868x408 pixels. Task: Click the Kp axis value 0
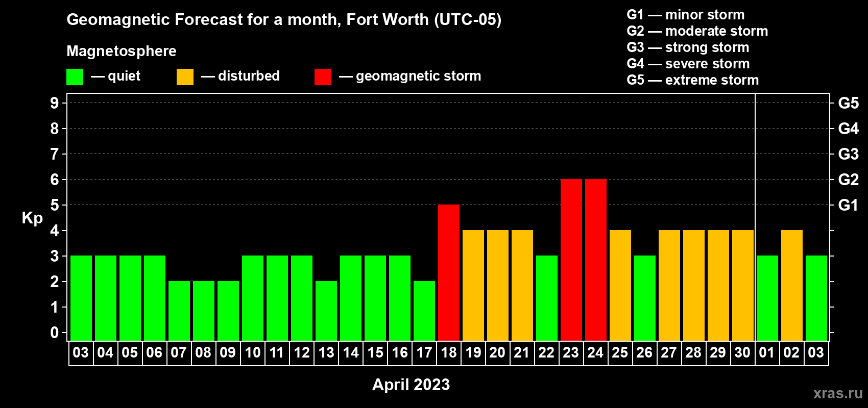pos(55,333)
